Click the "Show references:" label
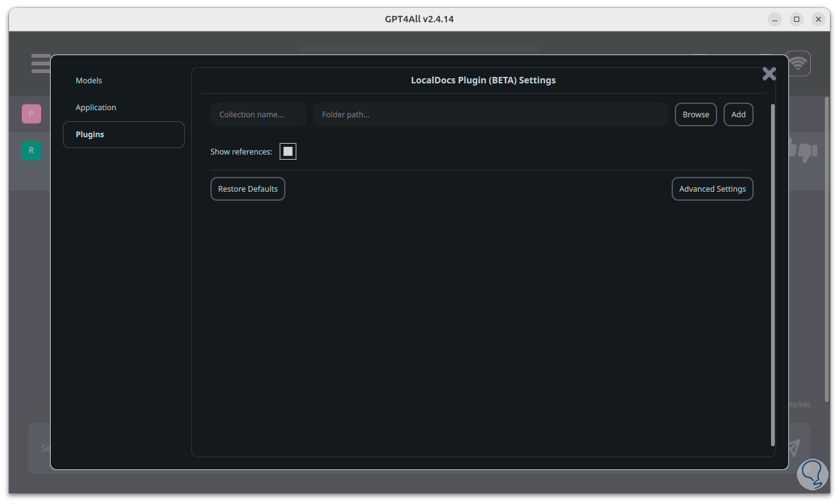Viewport: 839px width, 504px height. point(241,152)
